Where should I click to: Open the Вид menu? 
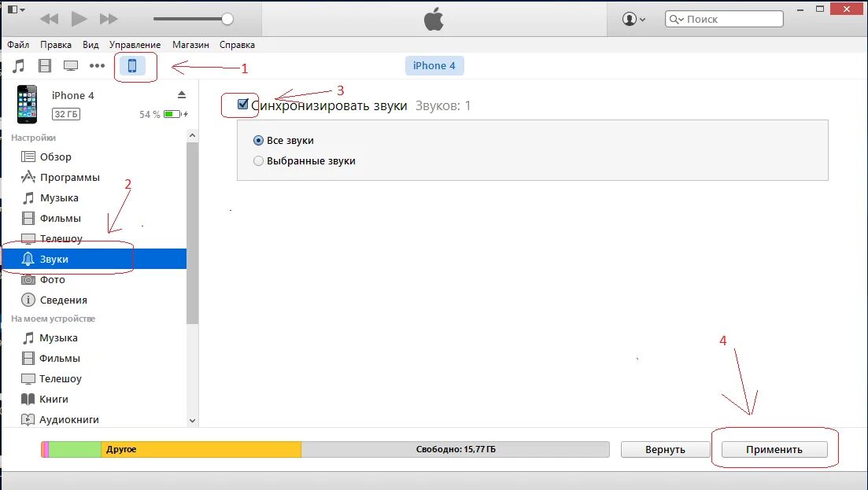pyautogui.click(x=90, y=45)
